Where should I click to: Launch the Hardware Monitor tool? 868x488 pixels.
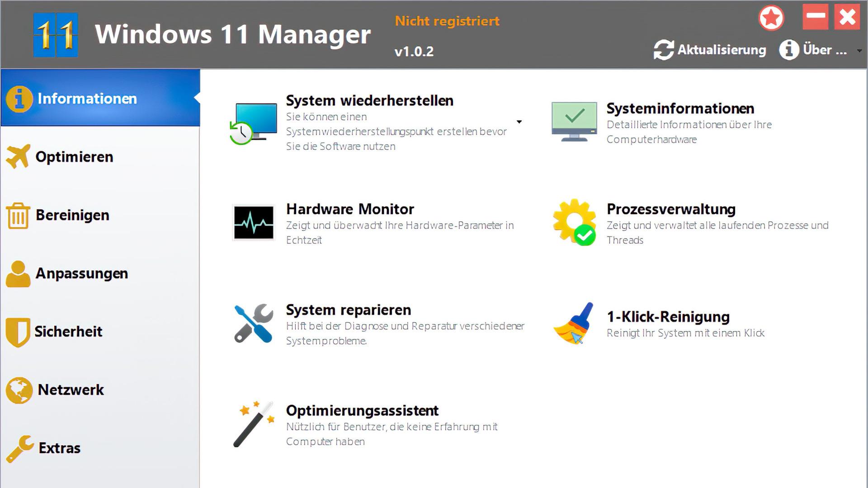tap(350, 209)
